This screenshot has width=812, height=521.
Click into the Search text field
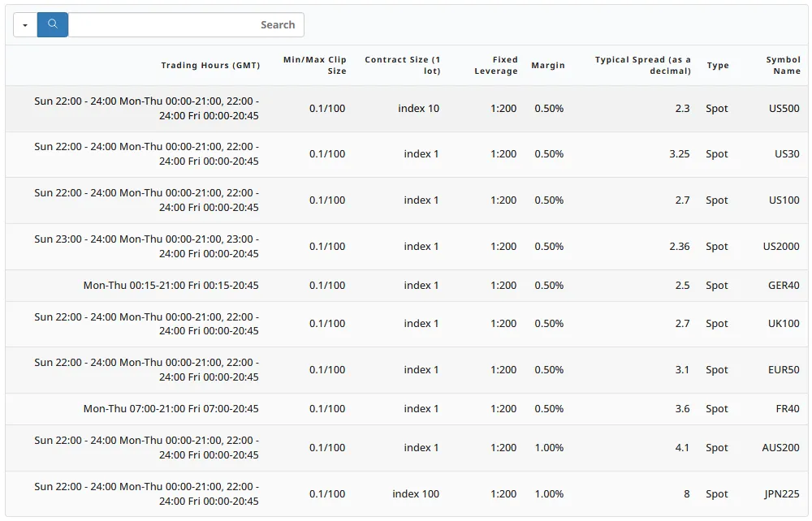click(185, 25)
